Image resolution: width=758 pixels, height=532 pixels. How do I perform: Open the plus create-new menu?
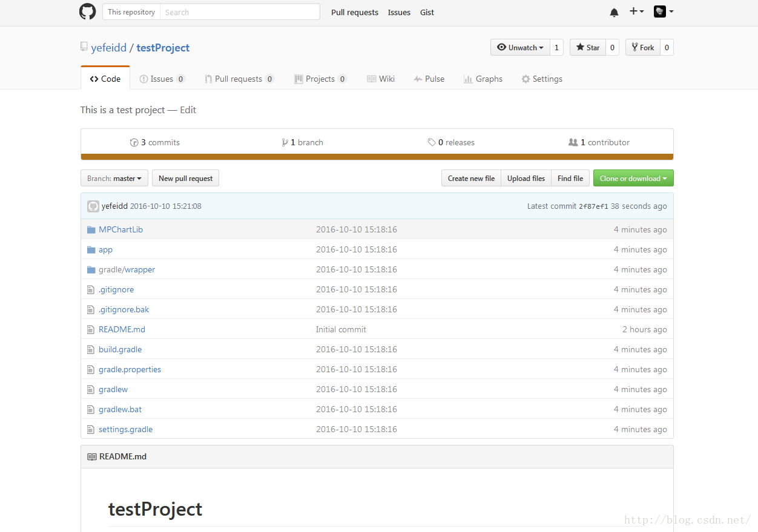(636, 11)
